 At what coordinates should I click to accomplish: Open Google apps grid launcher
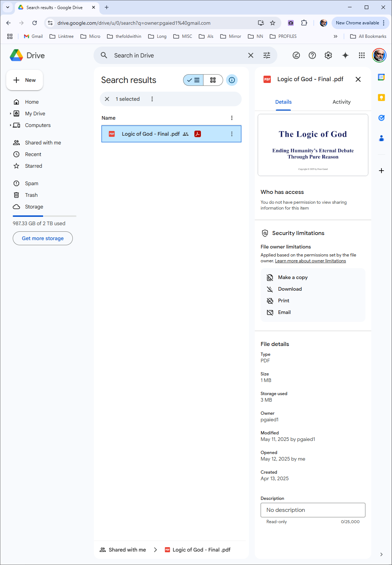pos(361,55)
